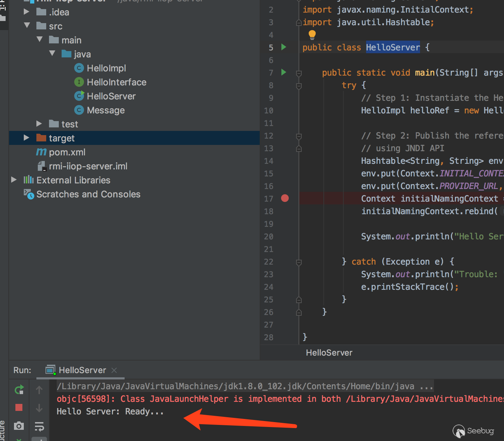Open the HelloImpl class file

106,68
